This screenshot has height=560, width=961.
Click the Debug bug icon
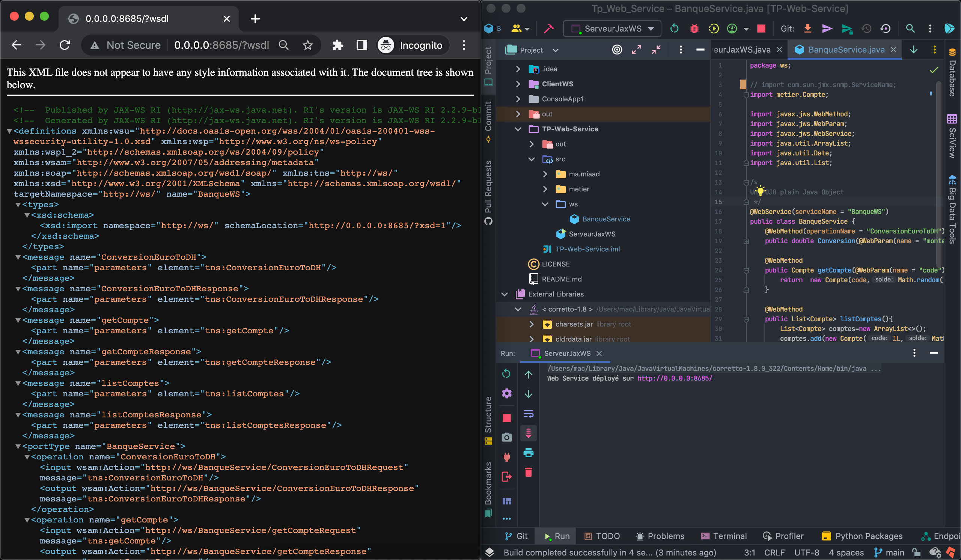(x=694, y=29)
